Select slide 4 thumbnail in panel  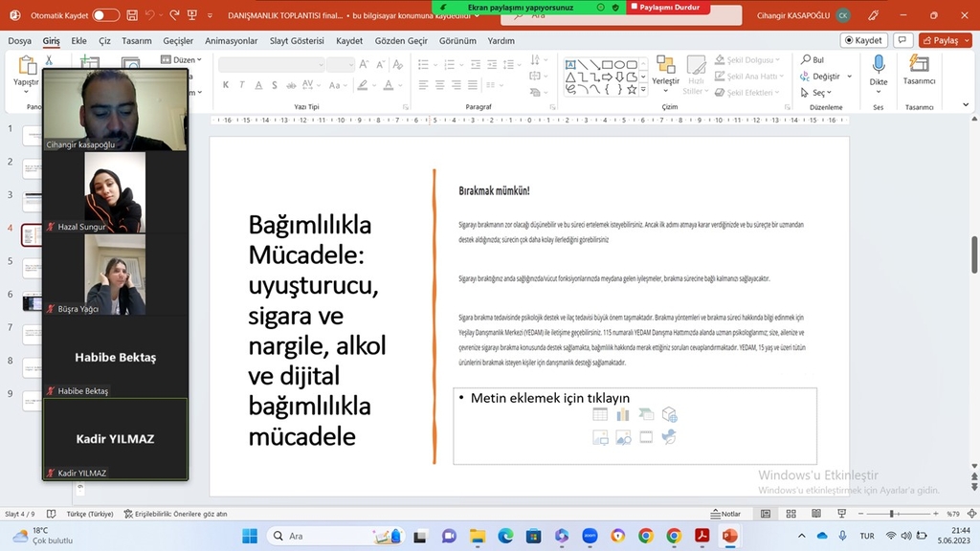coord(33,234)
